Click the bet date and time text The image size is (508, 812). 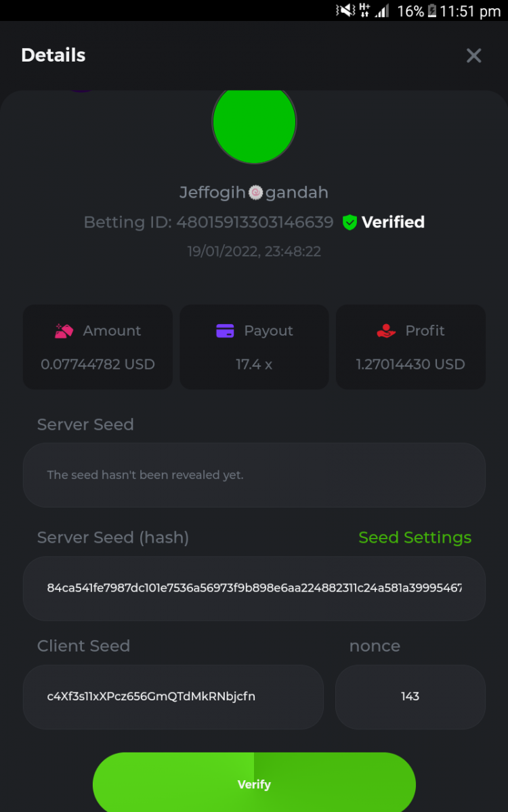click(254, 252)
